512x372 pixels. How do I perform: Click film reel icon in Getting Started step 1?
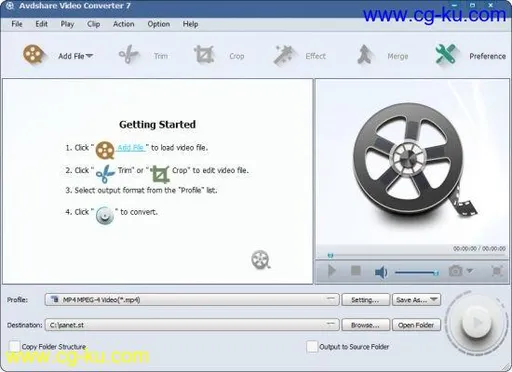[x=105, y=150]
